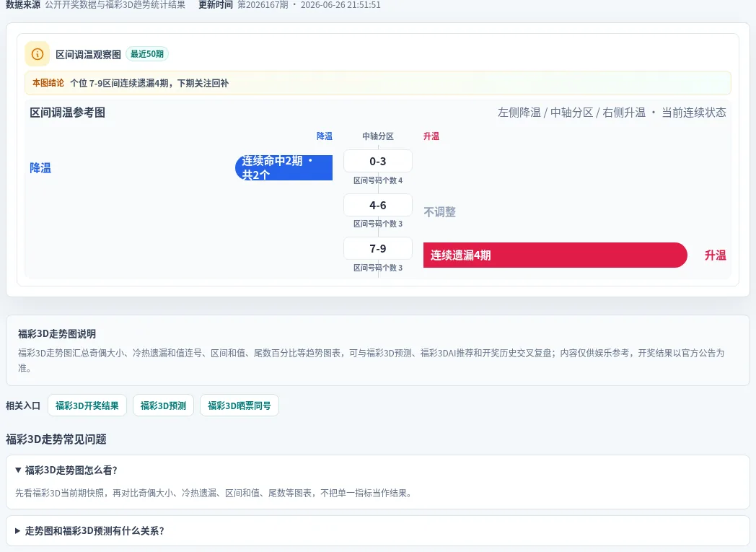Select the 0-3 interval box

click(x=378, y=161)
